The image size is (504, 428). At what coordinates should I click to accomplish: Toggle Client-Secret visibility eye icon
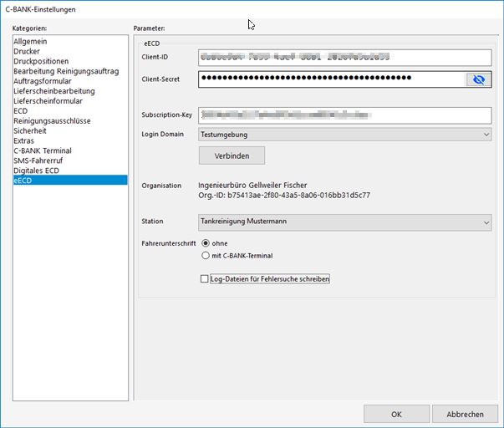pos(479,79)
